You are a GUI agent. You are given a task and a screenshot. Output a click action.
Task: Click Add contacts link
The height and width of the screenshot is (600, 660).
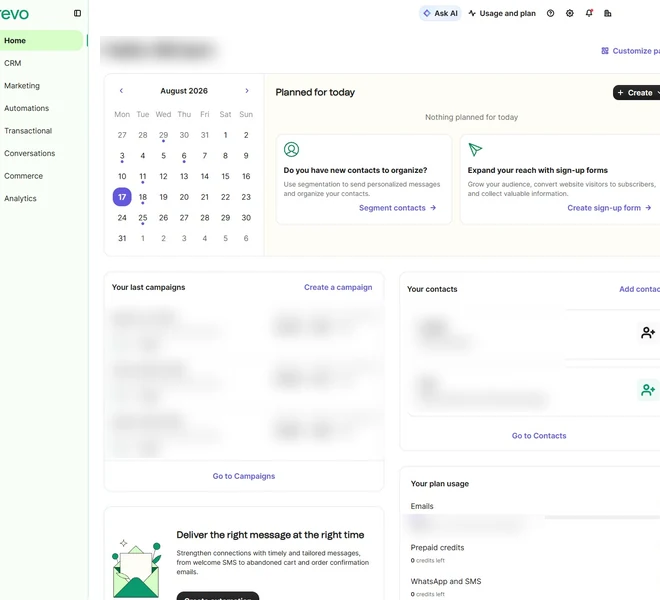coord(639,289)
